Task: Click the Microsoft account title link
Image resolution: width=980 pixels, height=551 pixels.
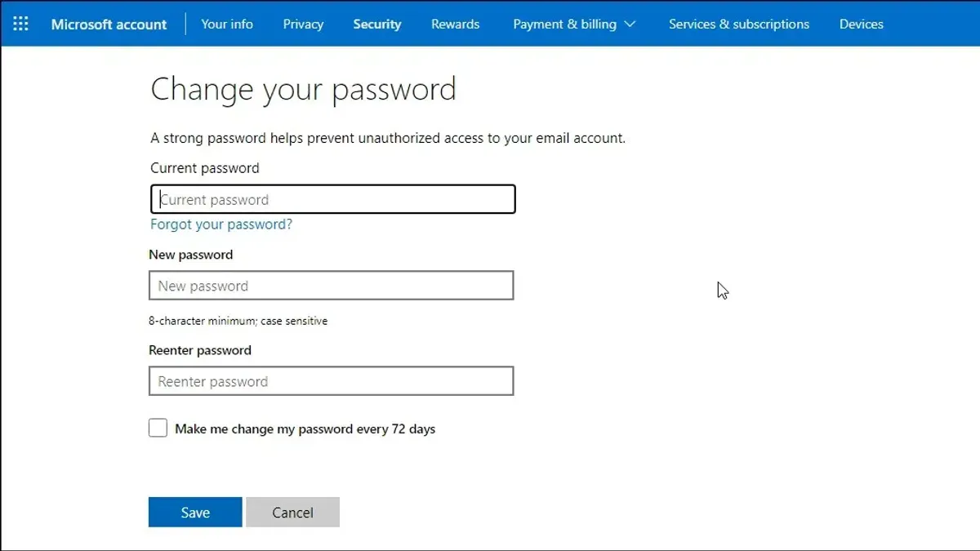Action: [109, 24]
